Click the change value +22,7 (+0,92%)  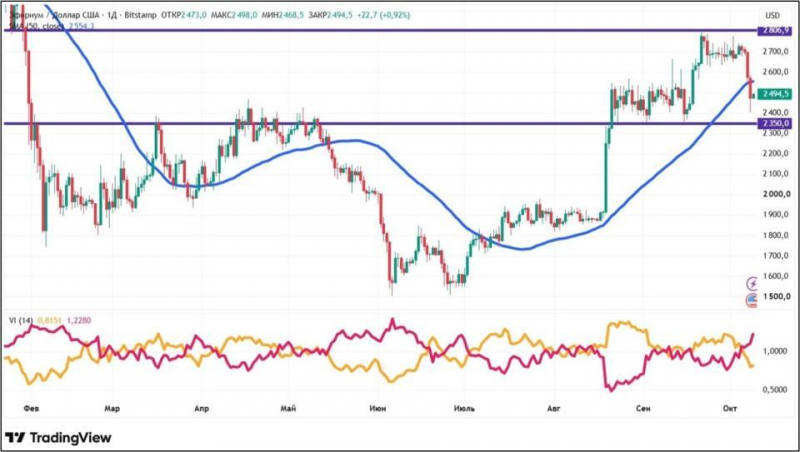tap(383, 15)
